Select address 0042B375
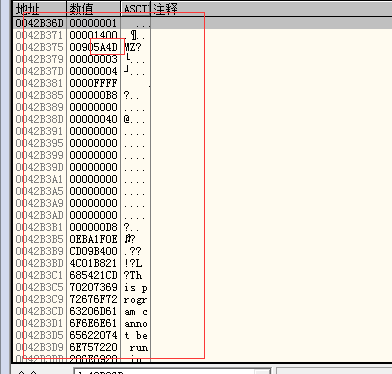The image size is (392, 374). (x=39, y=47)
